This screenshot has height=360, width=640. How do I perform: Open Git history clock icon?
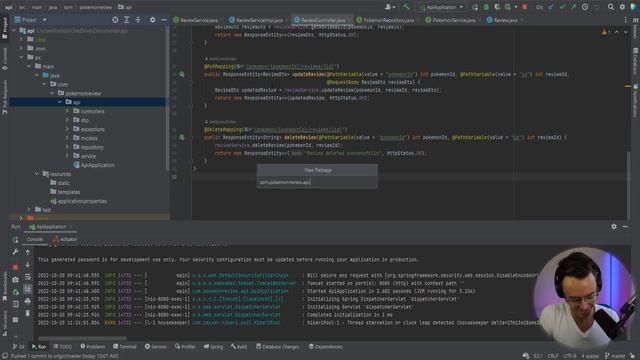(x=585, y=7)
